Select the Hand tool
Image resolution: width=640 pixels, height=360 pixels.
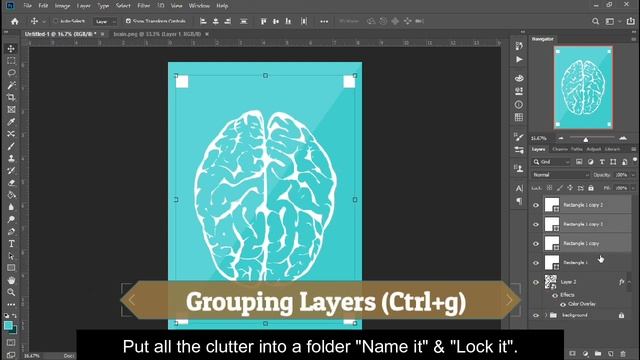coord(11,280)
